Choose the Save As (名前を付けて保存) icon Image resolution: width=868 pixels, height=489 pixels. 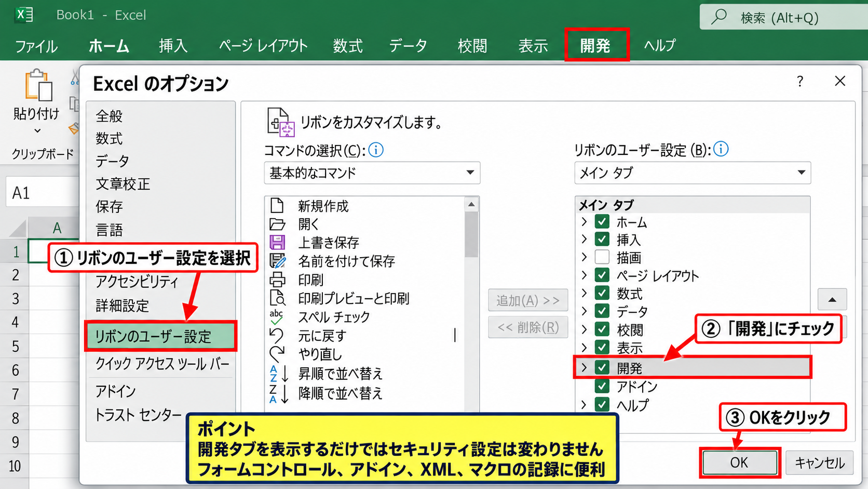click(278, 261)
